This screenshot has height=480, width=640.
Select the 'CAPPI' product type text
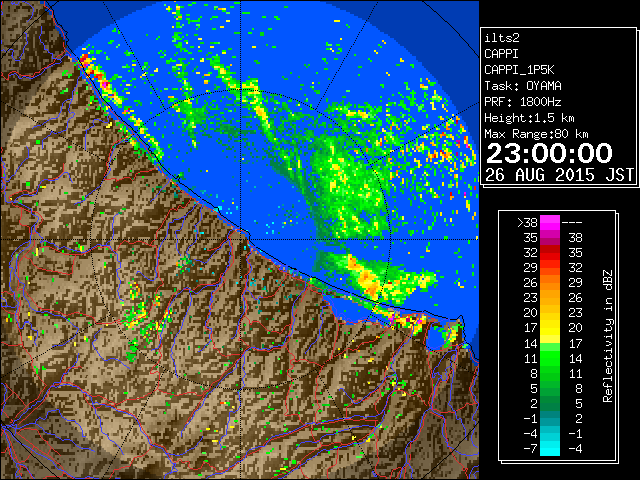pos(501,54)
